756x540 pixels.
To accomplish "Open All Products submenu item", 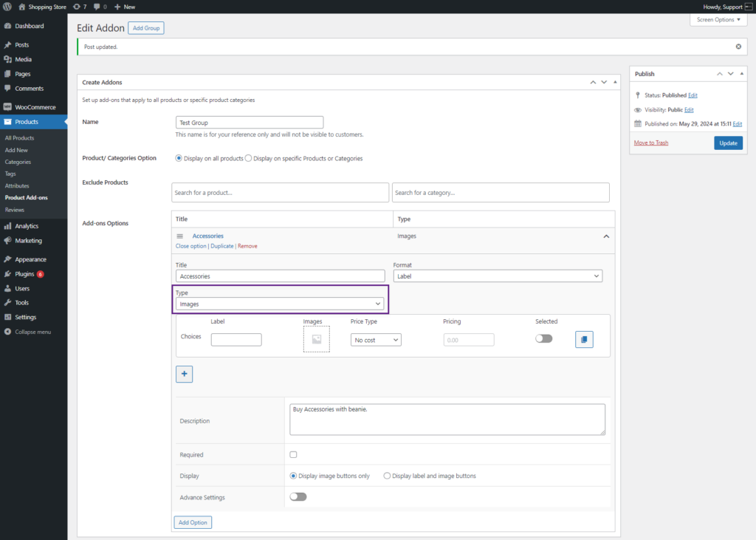I will 19,138.
